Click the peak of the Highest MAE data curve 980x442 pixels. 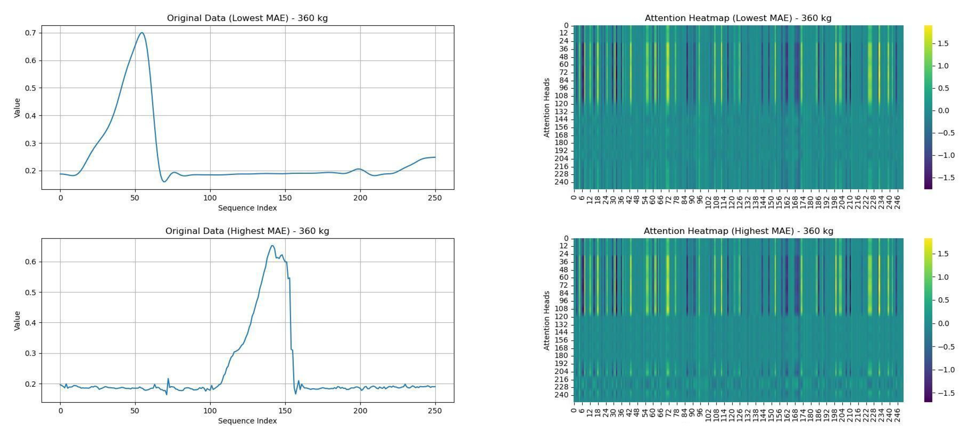point(272,246)
